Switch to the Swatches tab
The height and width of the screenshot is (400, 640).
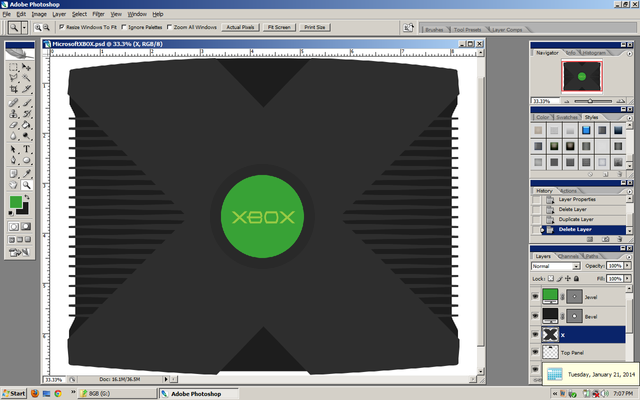(567, 117)
